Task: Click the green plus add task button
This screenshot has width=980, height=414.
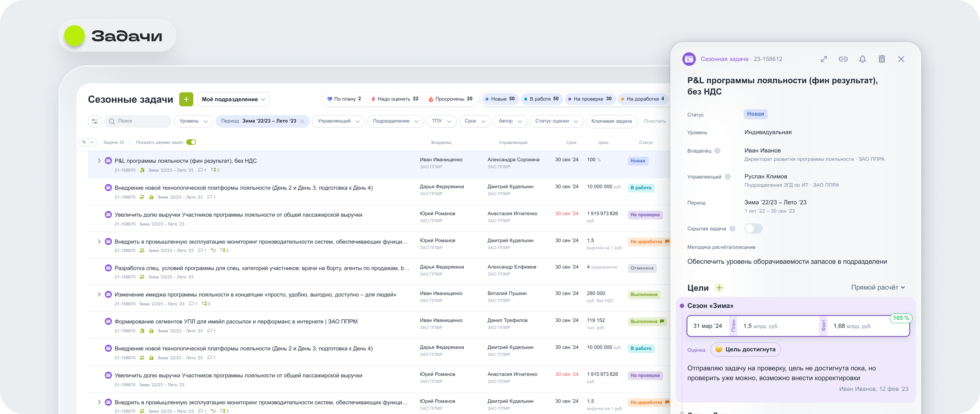Action: point(186,99)
